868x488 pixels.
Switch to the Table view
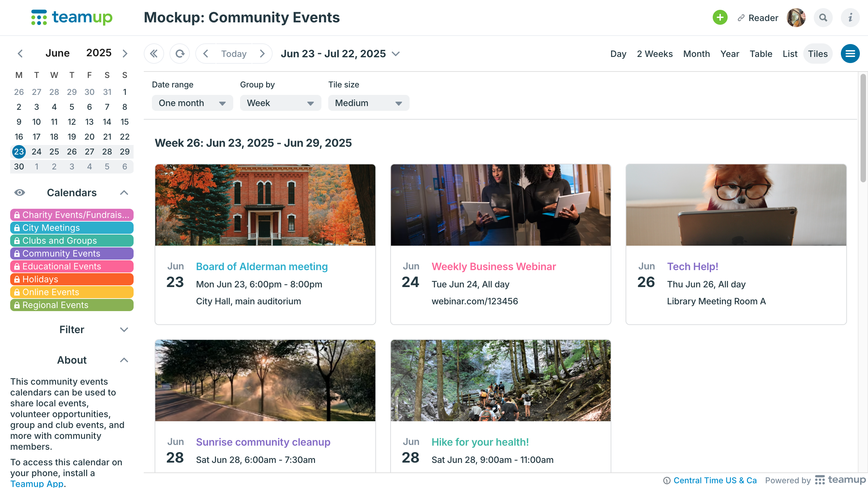tap(761, 54)
